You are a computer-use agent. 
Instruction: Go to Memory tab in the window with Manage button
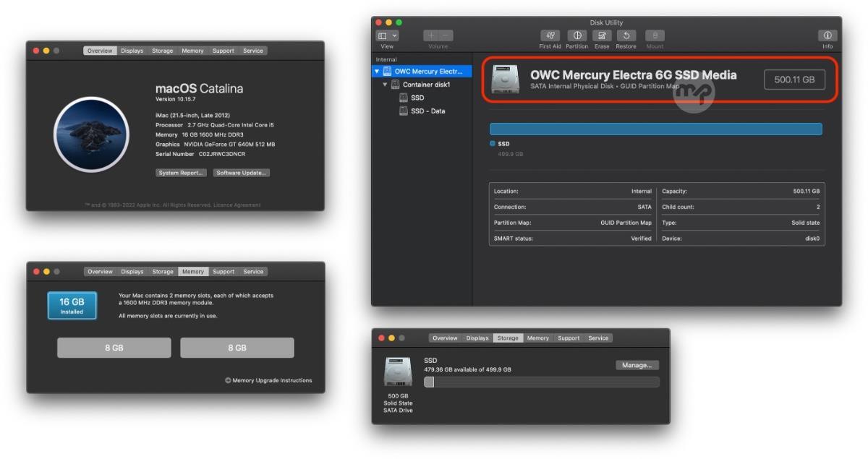[538, 338]
